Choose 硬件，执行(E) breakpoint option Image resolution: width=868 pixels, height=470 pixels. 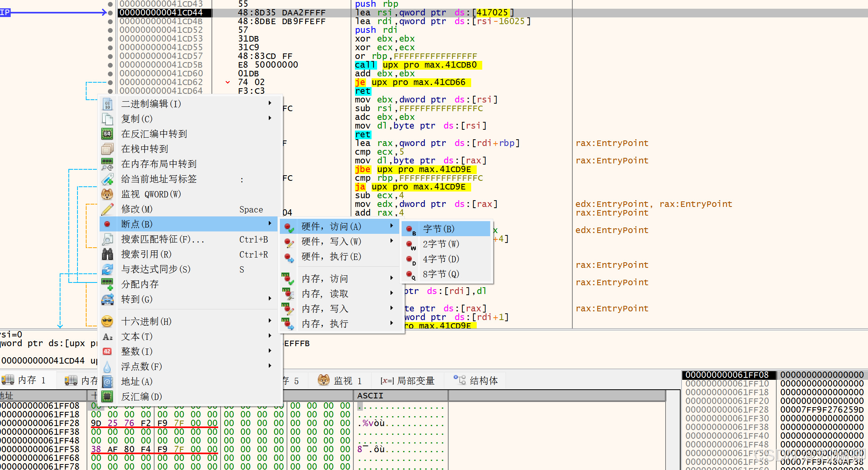point(331,256)
